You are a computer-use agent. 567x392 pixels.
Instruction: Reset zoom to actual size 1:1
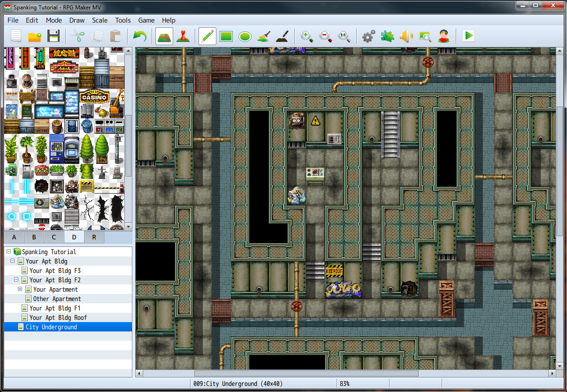tap(344, 37)
